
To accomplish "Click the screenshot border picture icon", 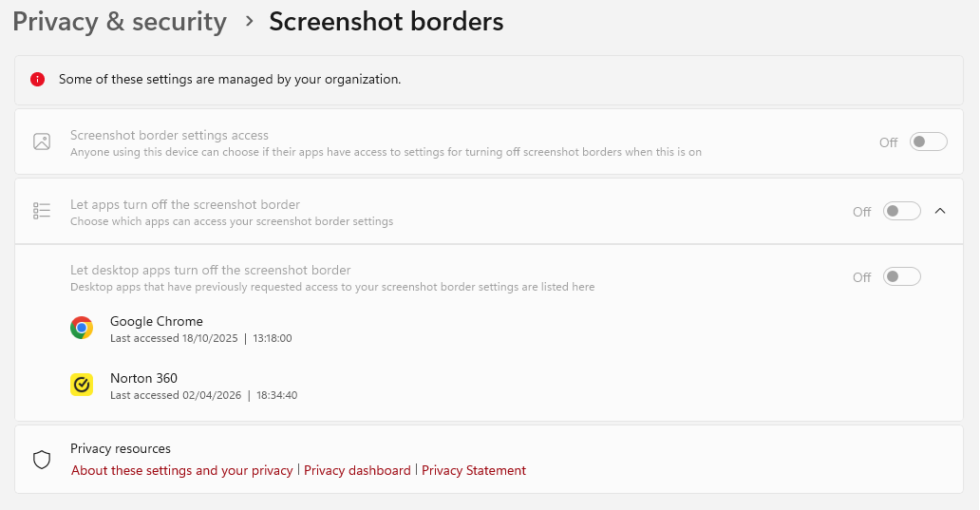I will pos(42,142).
